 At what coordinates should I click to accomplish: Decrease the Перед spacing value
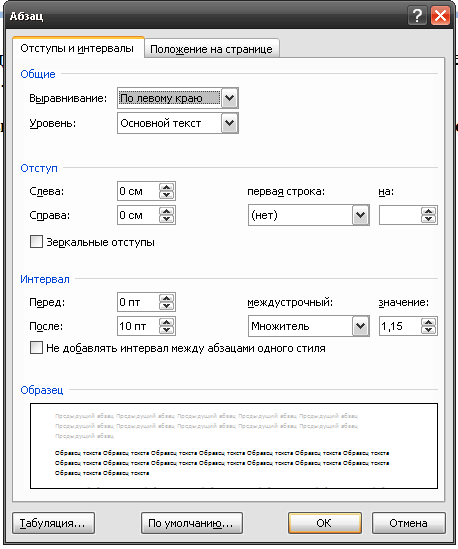[x=167, y=306]
